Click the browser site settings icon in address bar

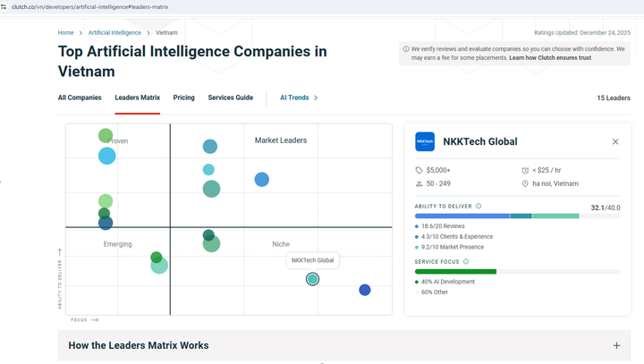(4, 7)
